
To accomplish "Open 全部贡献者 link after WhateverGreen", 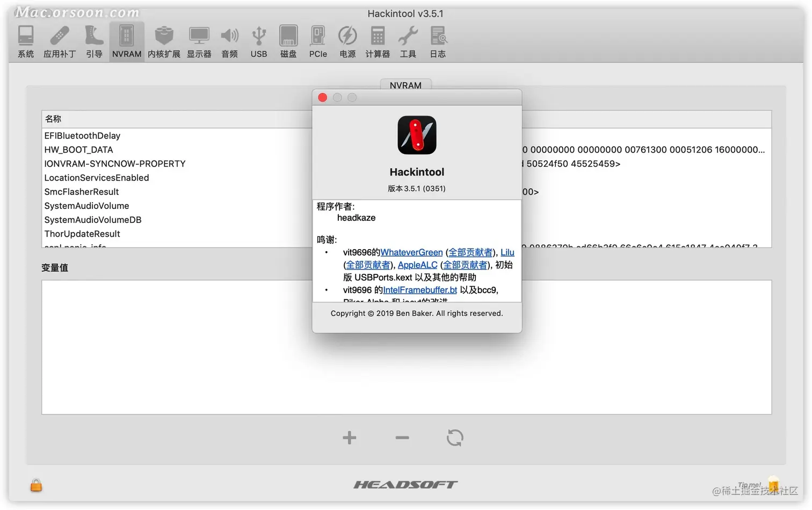I will click(x=470, y=252).
